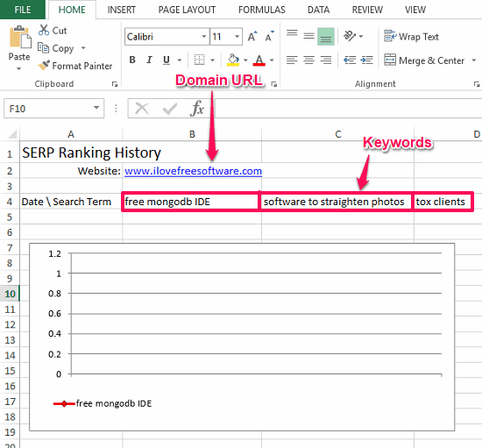Open Font group dialog launcher

[x=274, y=84]
